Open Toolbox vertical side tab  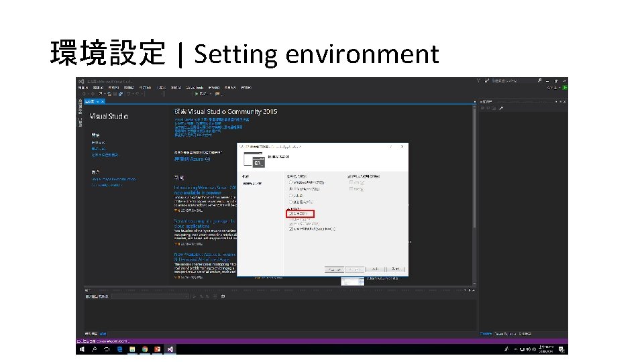[80, 122]
